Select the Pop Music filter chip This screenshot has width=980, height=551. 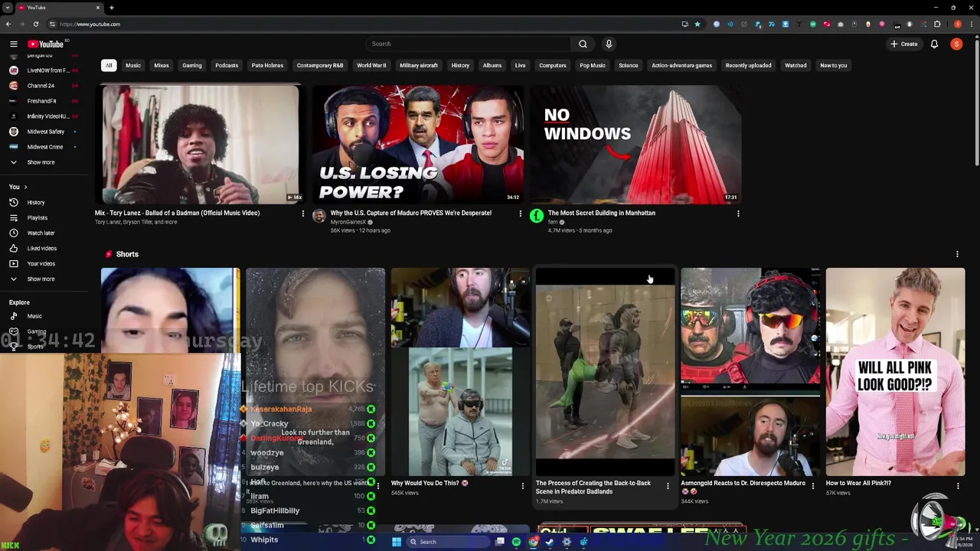click(x=593, y=66)
